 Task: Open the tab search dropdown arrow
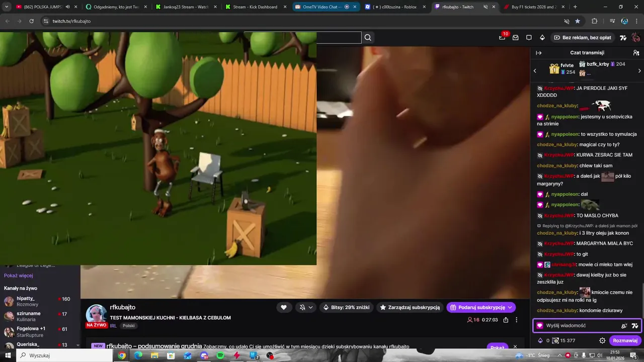(x=7, y=7)
